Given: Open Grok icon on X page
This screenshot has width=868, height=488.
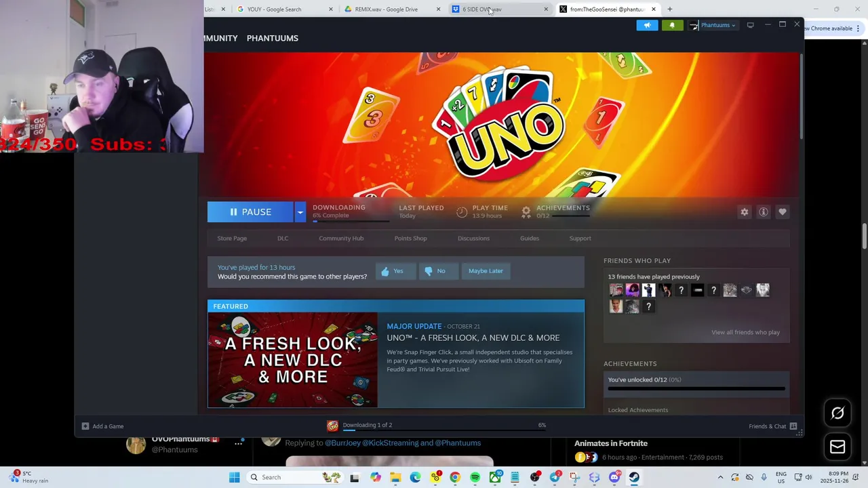Looking at the screenshot, I should click(837, 413).
